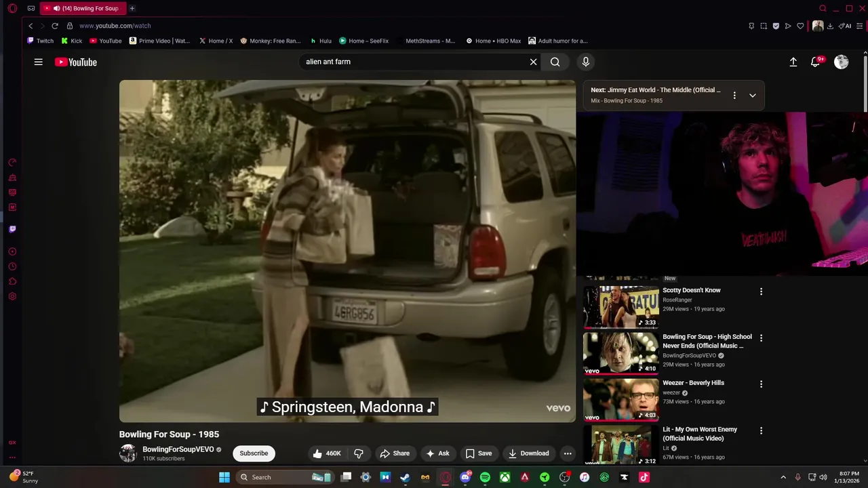Image resolution: width=868 pixels, height=488 pixels.
Task: Open the BowlingForSoupVEVO channel avatar
Action: [128, 453]
